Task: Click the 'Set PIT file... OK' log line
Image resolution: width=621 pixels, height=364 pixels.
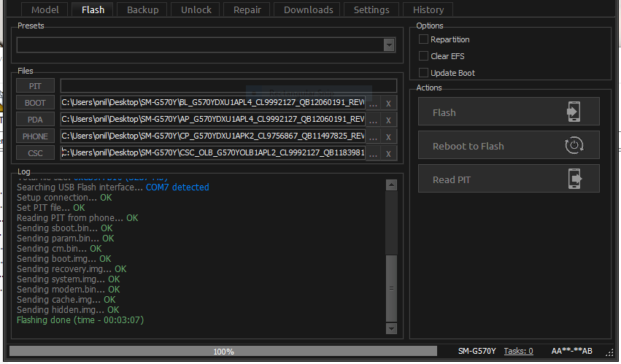Action: [50, 208]
